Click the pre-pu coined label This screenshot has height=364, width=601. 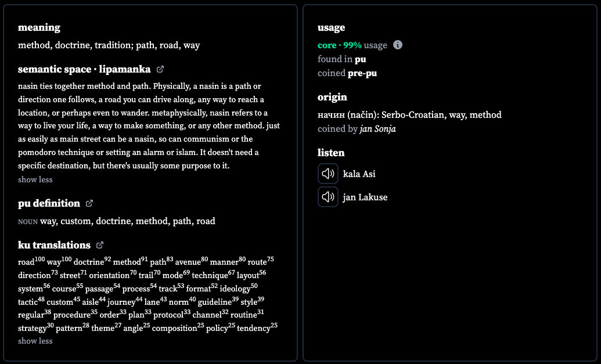click(362, 73)
